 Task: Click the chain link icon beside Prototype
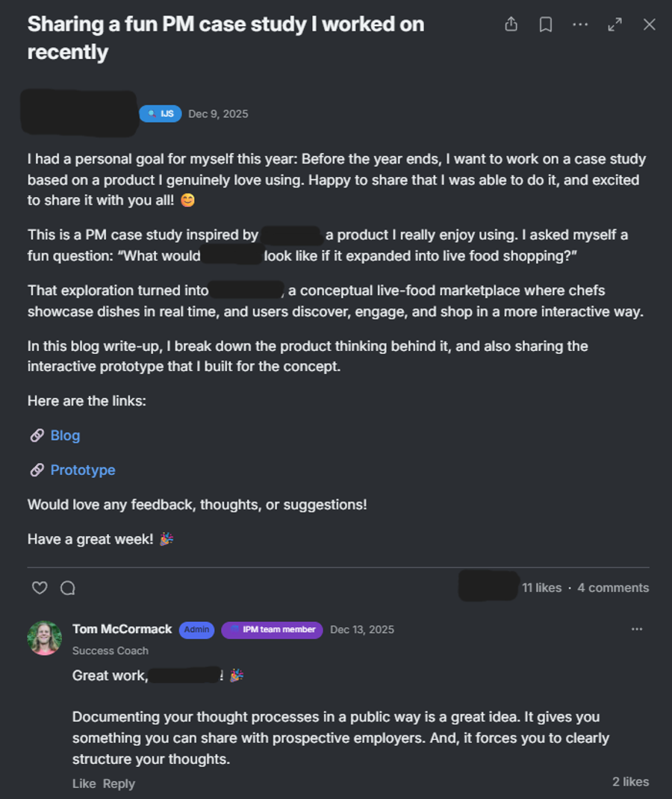click(36, 470)
